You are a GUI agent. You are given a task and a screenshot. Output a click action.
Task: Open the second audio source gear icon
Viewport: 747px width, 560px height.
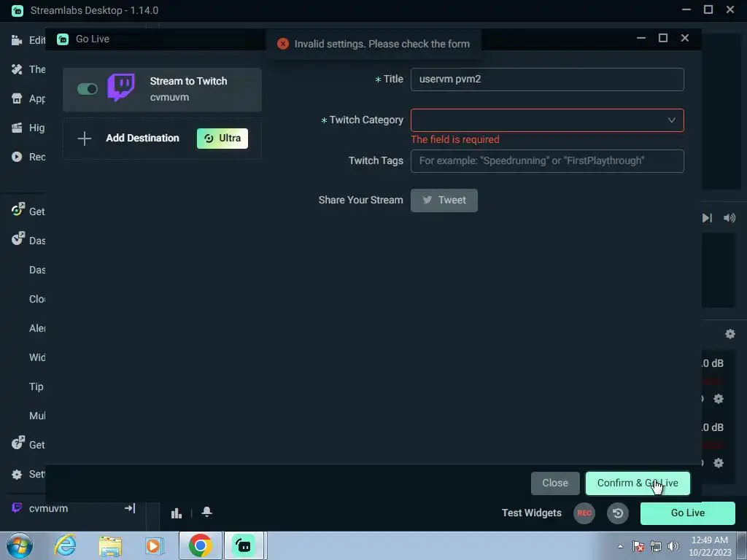pos(719,463)
